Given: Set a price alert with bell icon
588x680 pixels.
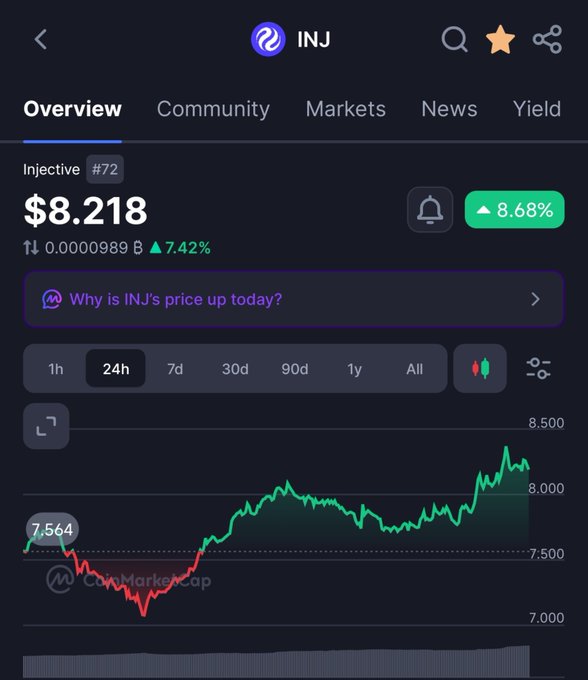Looking at the screenshot, I should [430, 209].
